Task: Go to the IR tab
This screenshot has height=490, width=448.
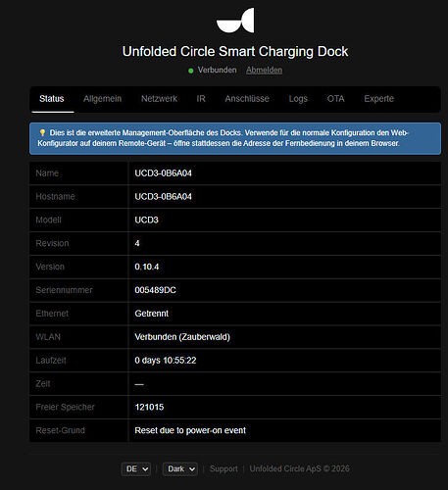Action: (x=201, y=99)
